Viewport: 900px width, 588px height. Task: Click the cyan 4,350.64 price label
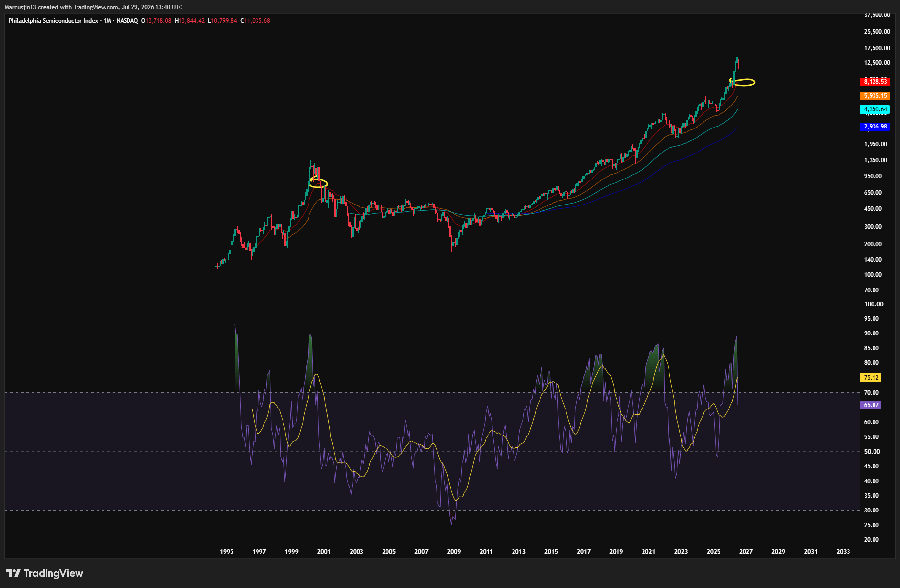point(875,109)
